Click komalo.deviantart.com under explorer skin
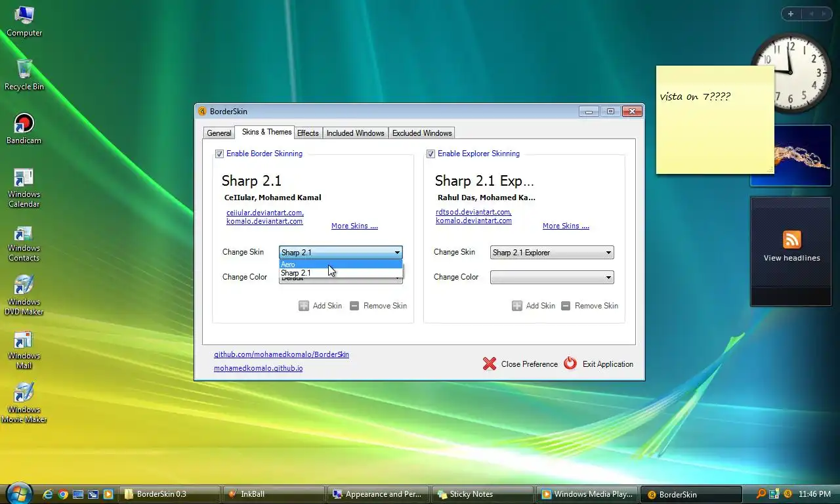Screen dimensions: 840x504 (x=474, y=220)
